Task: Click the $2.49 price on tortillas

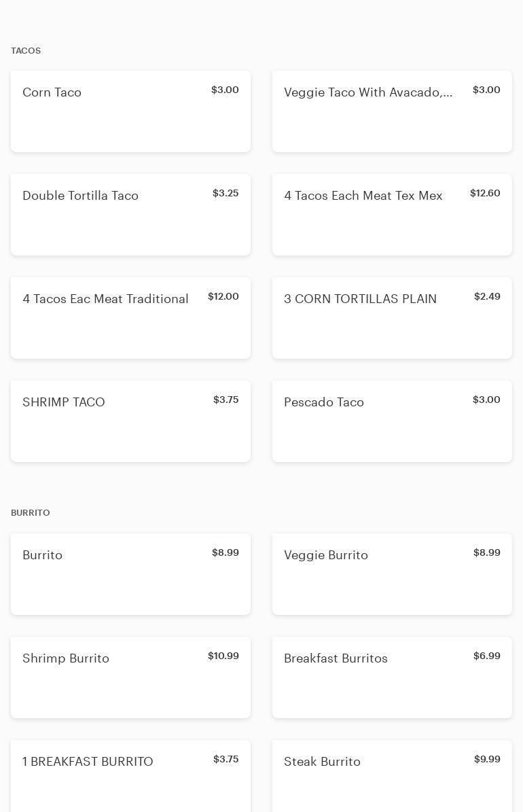Action: tap(487, 297)
